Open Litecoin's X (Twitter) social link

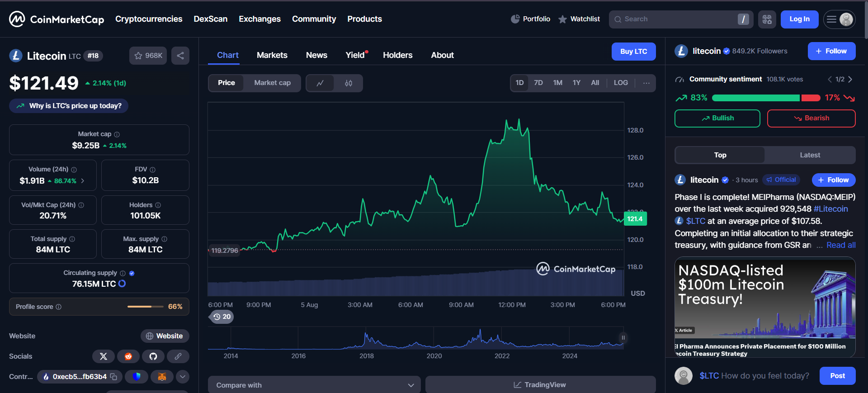click(104, 356)
